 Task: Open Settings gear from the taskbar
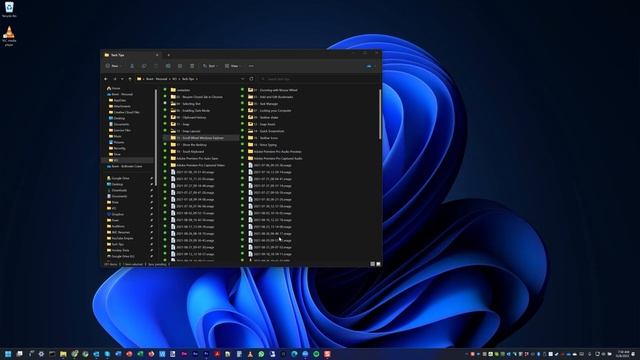41,354
